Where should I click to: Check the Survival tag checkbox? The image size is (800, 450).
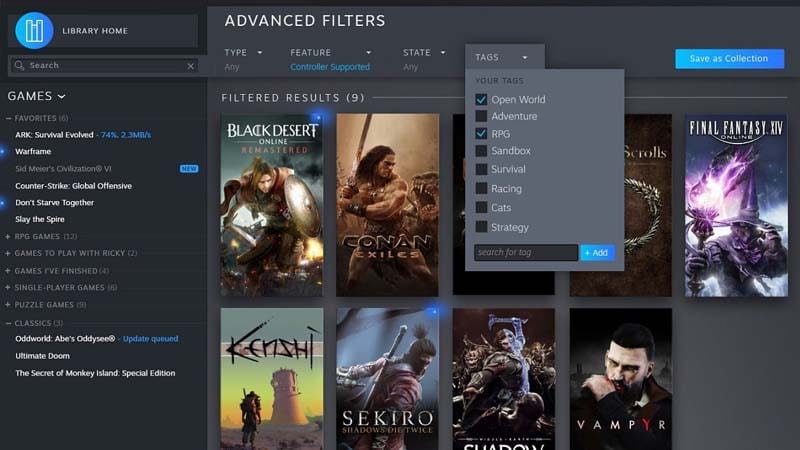[x=481, y=170]
